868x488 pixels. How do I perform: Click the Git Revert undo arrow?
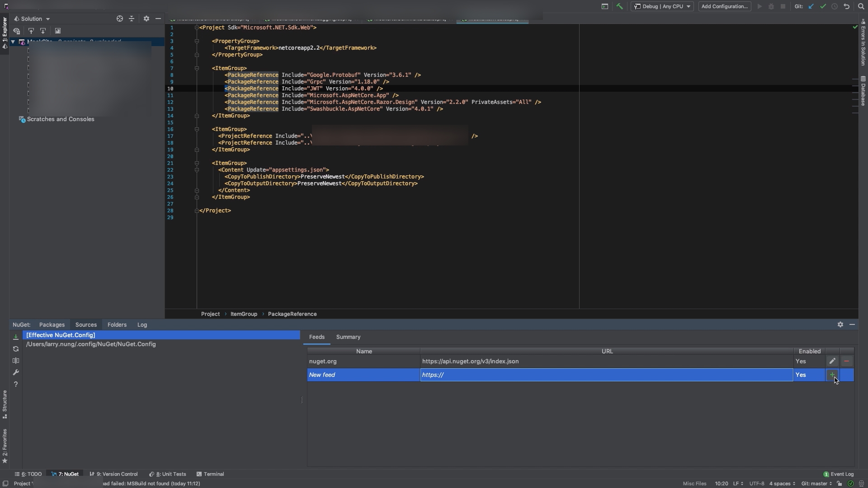[847, 6]
